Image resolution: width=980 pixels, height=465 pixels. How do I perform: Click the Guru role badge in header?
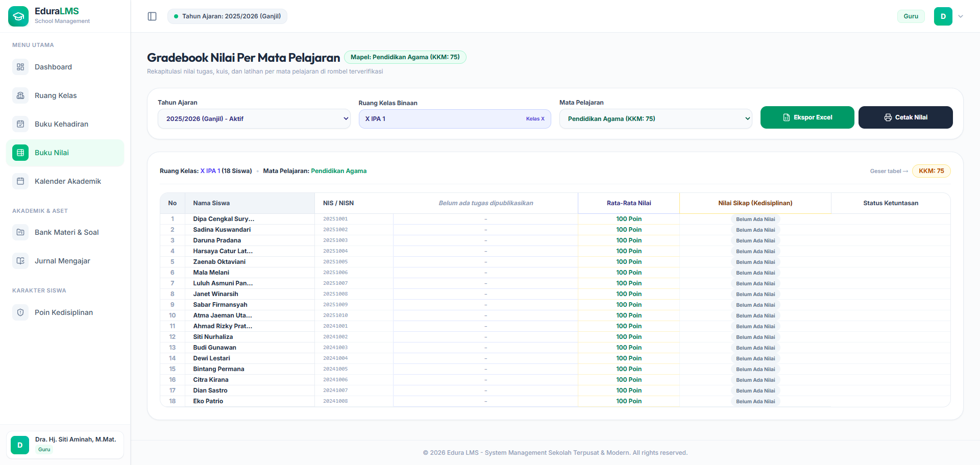click(x=911, y=16)
